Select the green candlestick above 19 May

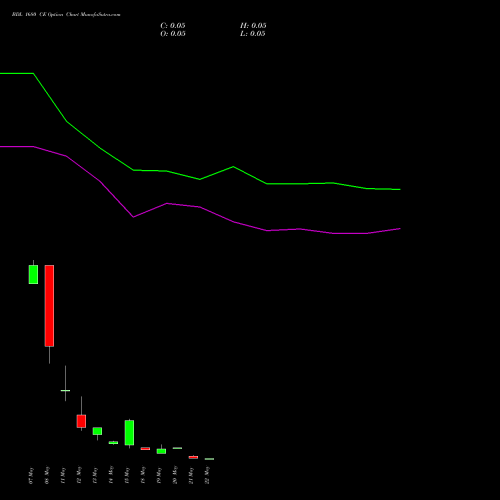pyautogui.click(x=161, y=451)
